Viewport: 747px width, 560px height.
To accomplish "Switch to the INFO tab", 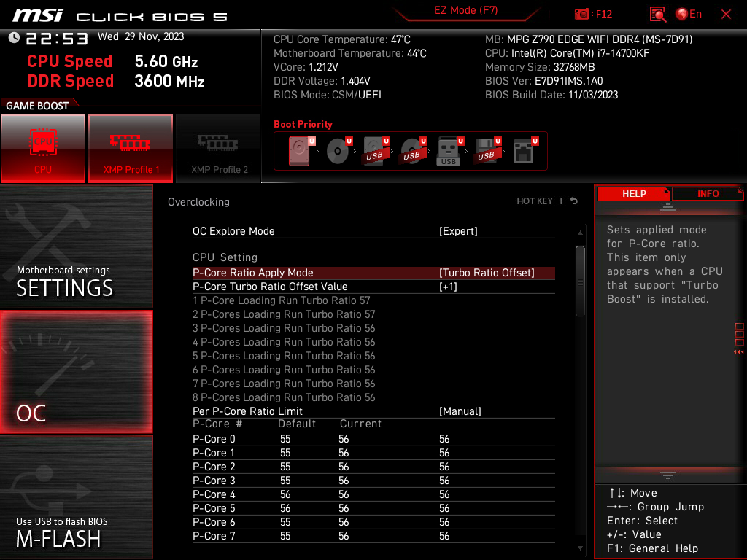I will coord(708,194).
